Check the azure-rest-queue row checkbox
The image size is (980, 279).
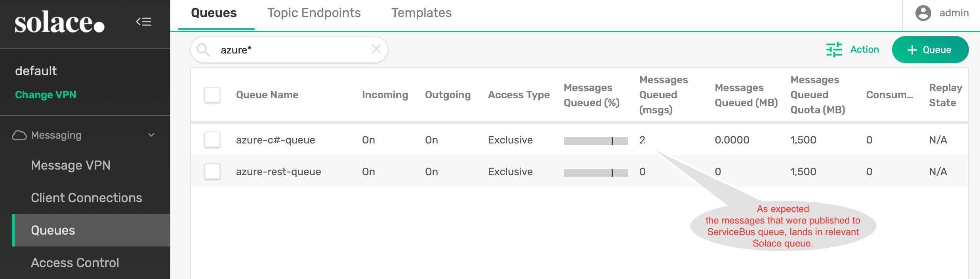click(212, 172)
